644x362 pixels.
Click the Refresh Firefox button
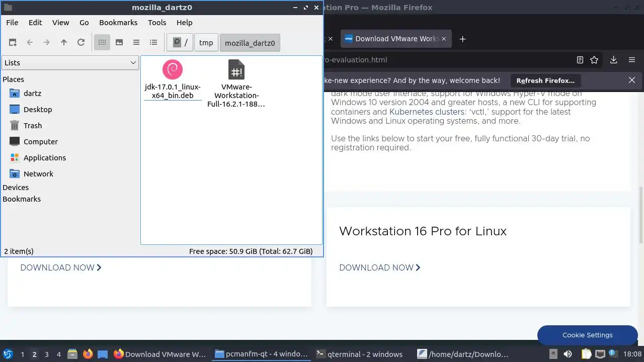(x=545, y=80)
